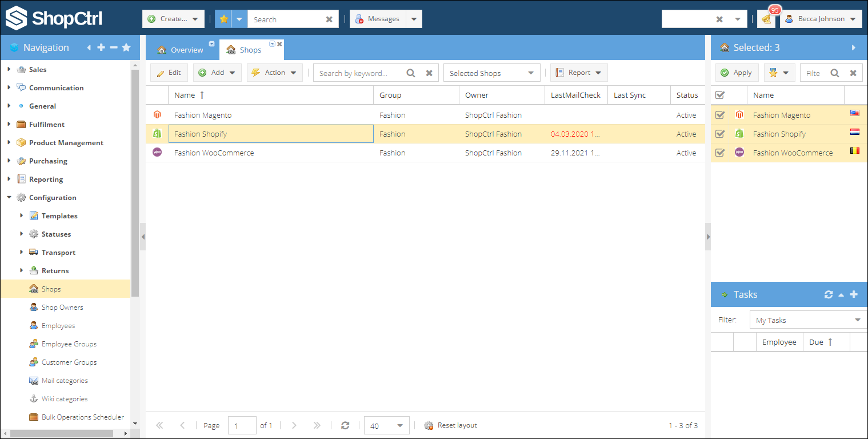Click the Magento icon in shops grid

pyautogui.click(x=157, y=115)
